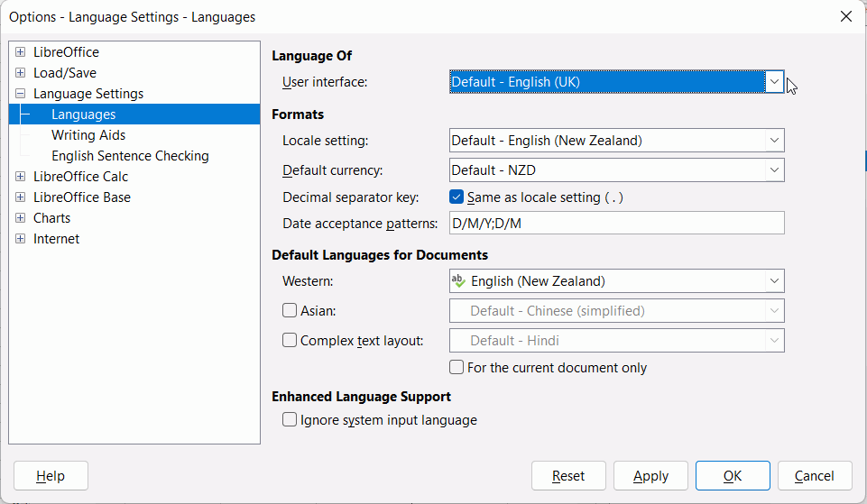867x504 pixels.
Task: Click the Apply button
Action: [x=650, y=476]
